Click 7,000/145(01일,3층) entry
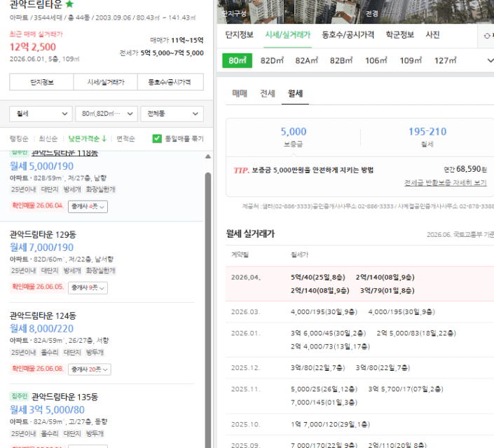Image resolution: width=494 pixels, height=448 pixels. click(x=324, y=402)
